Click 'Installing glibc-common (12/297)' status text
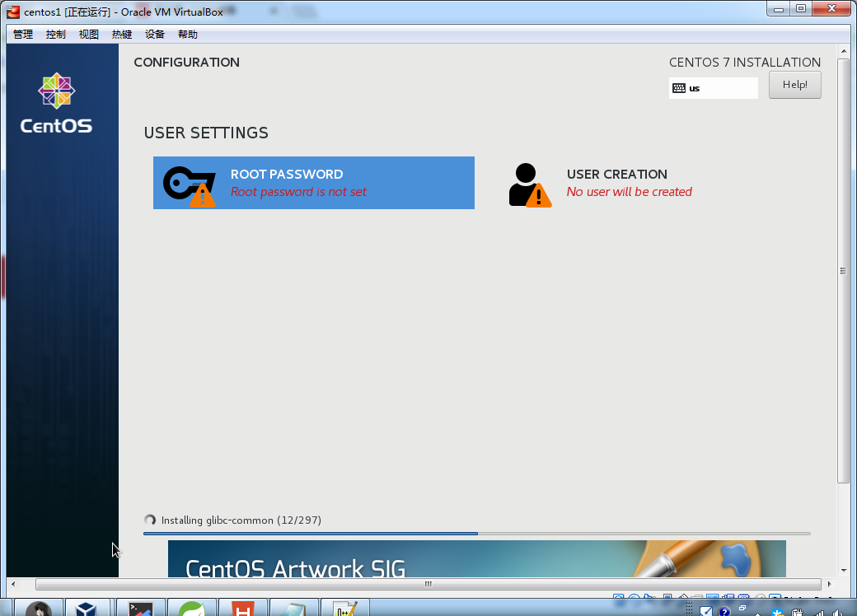Screen dimensions: 857x616 [x=241, y=520]
